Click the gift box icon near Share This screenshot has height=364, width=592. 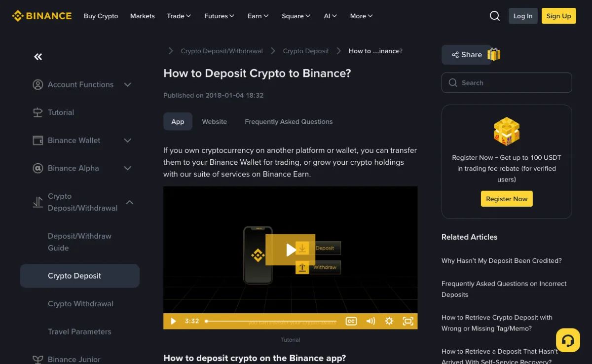(x=494, y=54)
